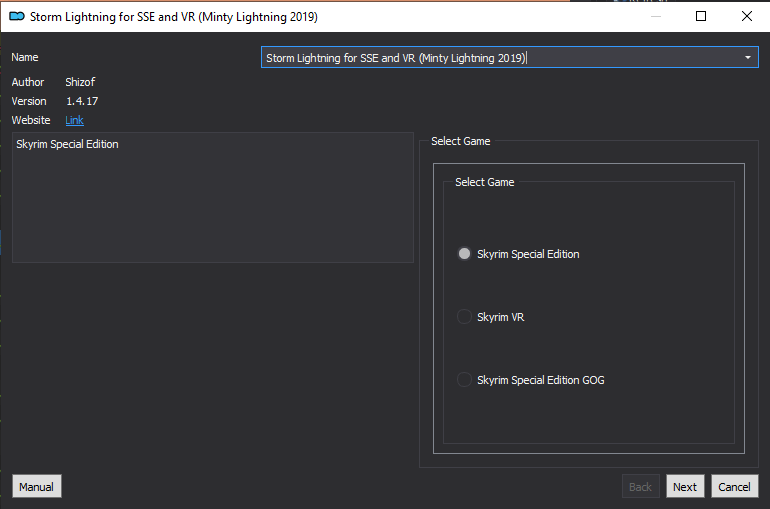Image resolution: width=770 pixels, height=509 pixels.
Task: Select Skyrim Special Edition GOG radio button
Action: (464, 379)
